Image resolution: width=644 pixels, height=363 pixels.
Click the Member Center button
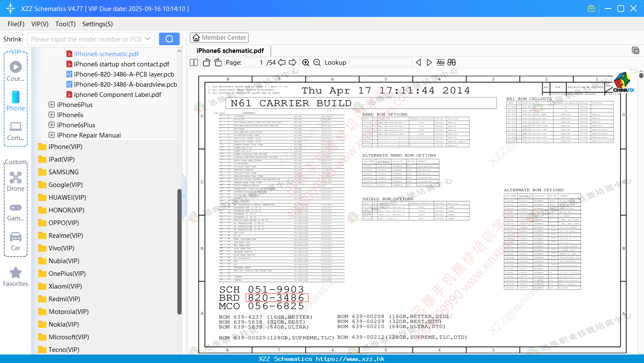(x=219, y=38)
